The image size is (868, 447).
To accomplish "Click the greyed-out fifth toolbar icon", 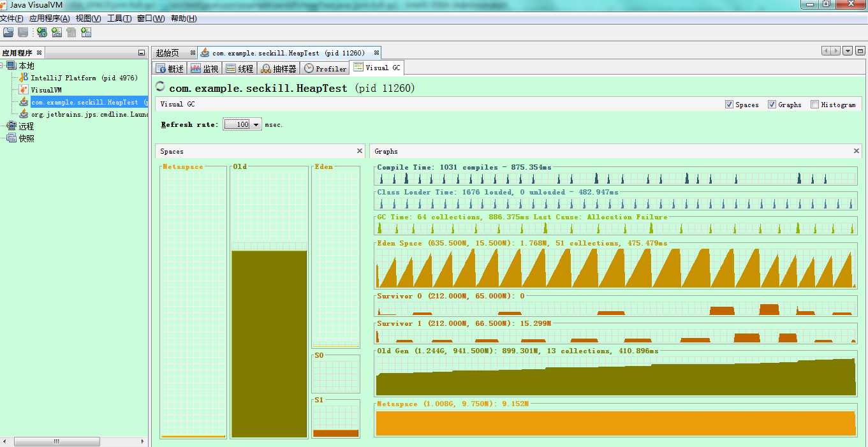I will click(x=71, y=32).
